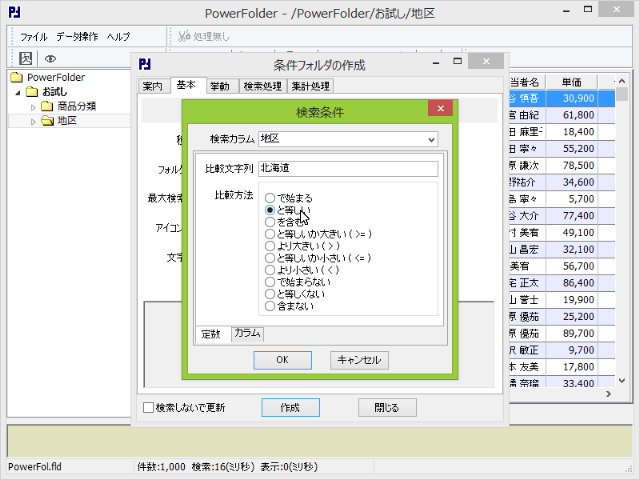Collapse the お試し tree node
This screenshot has height=480, width=640.
tap(18, 93)
